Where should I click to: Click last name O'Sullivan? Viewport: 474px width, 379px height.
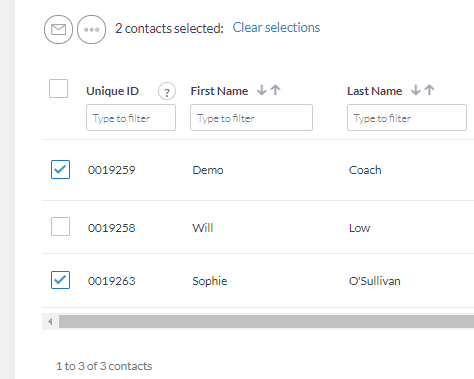pos(375,281)
